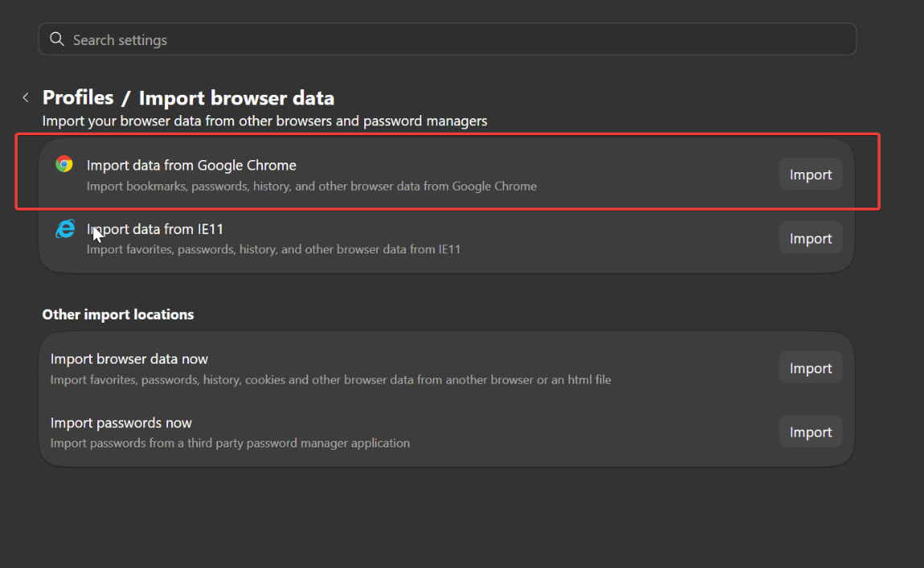The height and width of the screenshot is (568, 924).
Task: Select 'Import data from Google Chrome' title
Action: click(191, 165)
